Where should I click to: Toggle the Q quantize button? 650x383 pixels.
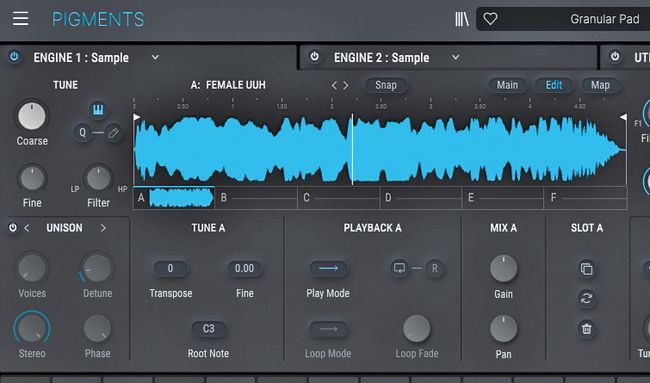tap(82, 133)
